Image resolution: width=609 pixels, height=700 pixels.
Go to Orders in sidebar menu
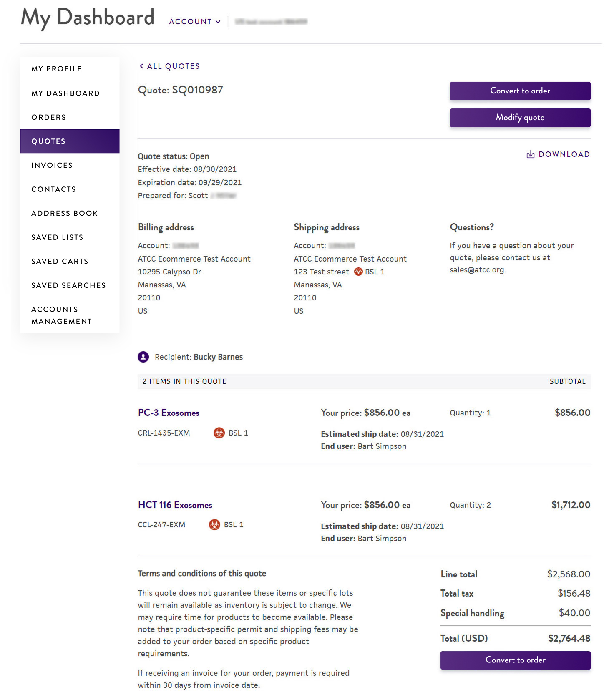49,117
